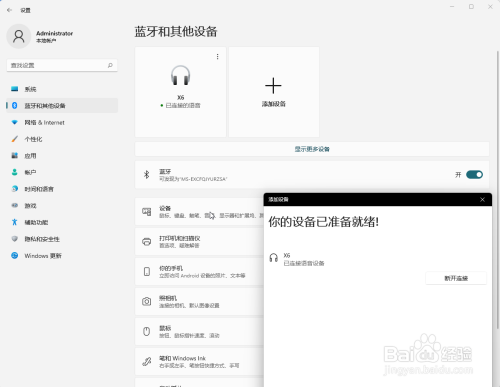This screenshot has height=387, width=500.
Task: Toggle the Bluetooth 开 switch off
Action: tap(474, 175)
